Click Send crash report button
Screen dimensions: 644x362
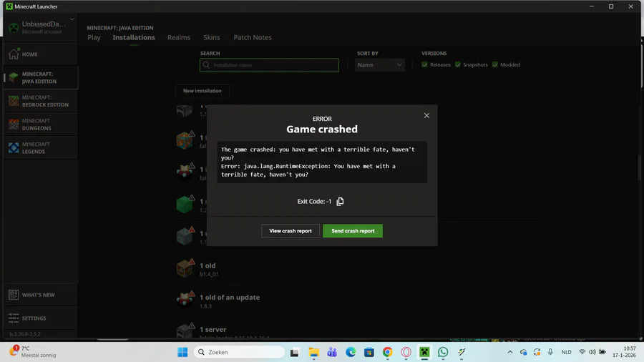click(353, 230)
